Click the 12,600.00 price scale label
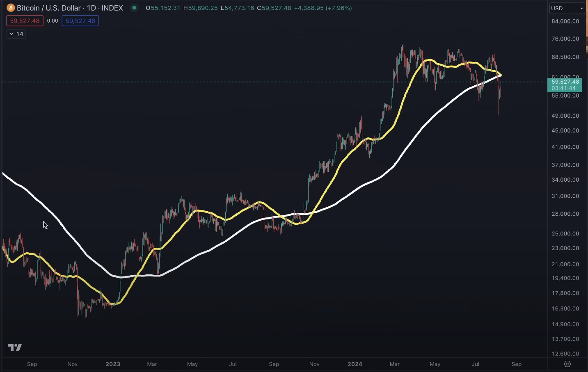Viewport: 588px width, 372px height. coord(565,354)
